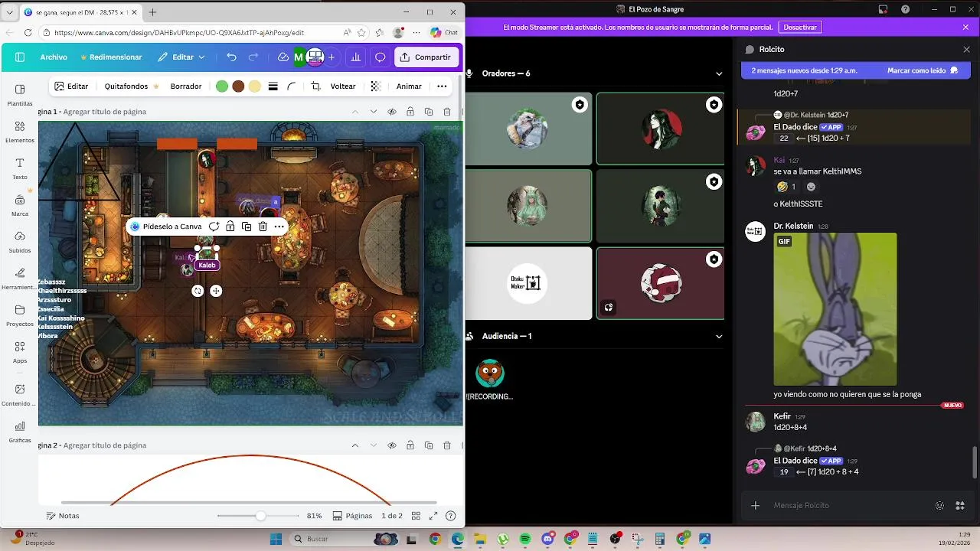Click the Compartir share button

click(426, 57)
